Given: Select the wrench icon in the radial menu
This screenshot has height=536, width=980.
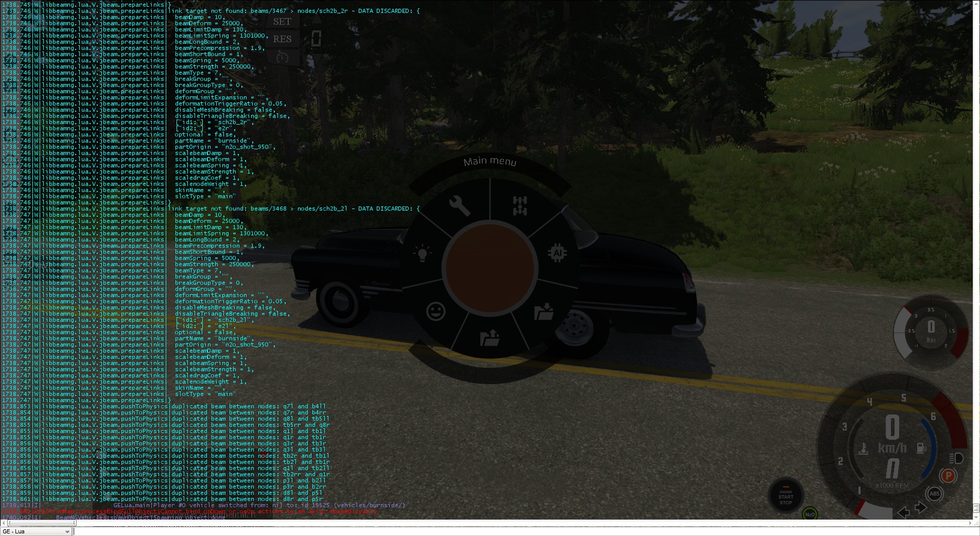Looking at the screenshot, I should [459, 205].
